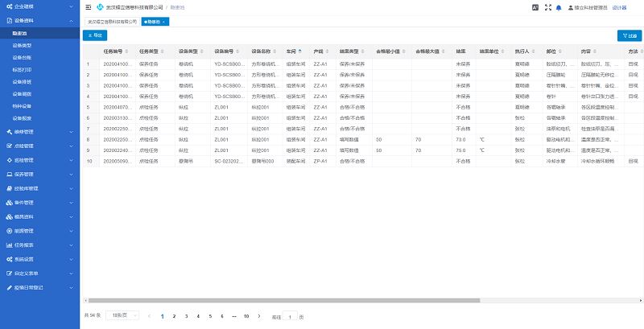Click the blue 导出 export button
Screen dimensions: 644x329
pos(94,35)
